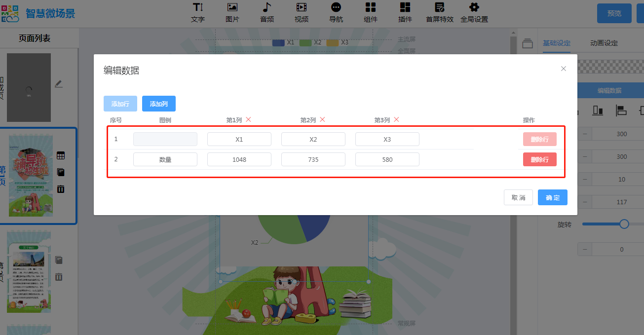Open the 文字 text tool
The width and height of the screenshot is (644, 335).
(x=197, y=12)
